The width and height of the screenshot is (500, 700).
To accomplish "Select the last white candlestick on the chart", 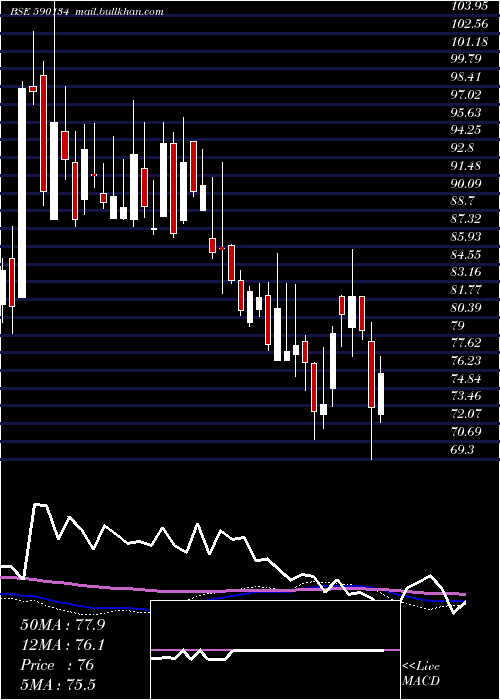I will 381,394.
